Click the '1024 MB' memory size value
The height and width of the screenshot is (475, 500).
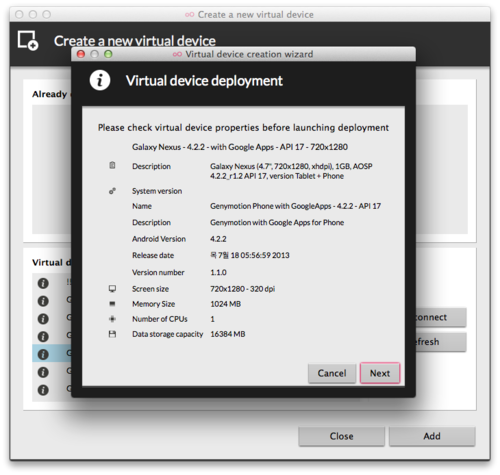click(x=225, y=304)
